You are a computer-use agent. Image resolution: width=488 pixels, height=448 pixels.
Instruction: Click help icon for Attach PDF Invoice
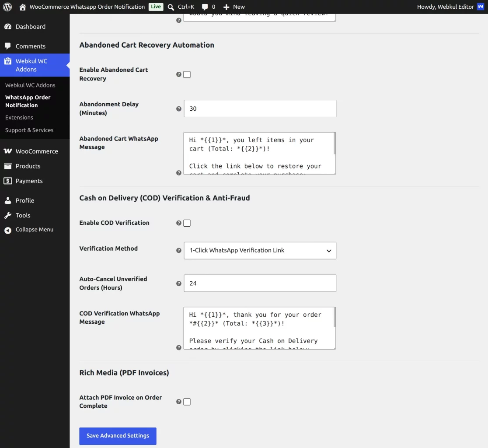tap(179, 402)
